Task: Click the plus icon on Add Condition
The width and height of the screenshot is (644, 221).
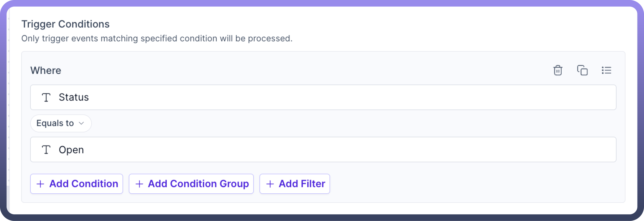Action: tap(40, 184)
